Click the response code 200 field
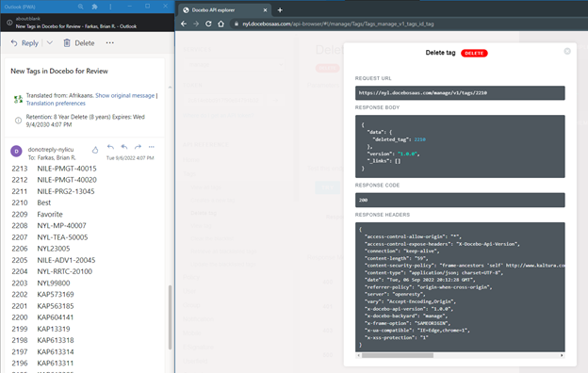Viewport: 588px width, 373px height. pyautogui.click(x=460, y=200)
